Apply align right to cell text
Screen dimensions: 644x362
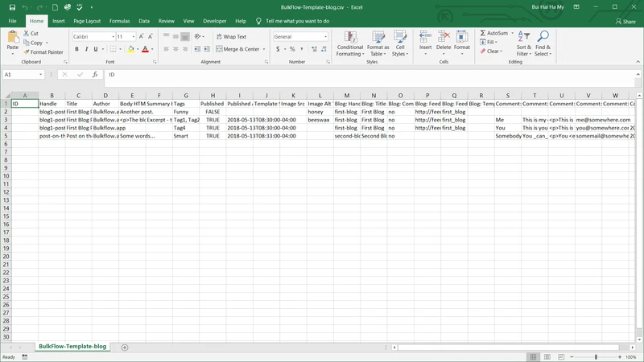185,49
